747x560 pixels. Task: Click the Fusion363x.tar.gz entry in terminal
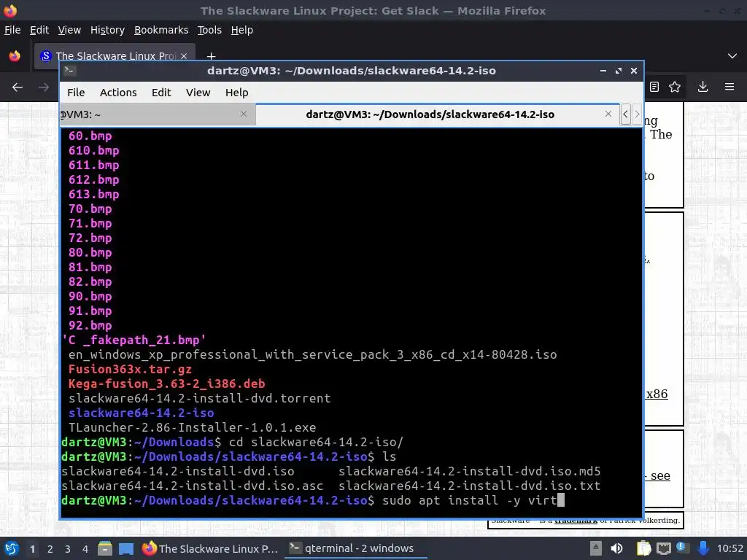click(130, 370)
